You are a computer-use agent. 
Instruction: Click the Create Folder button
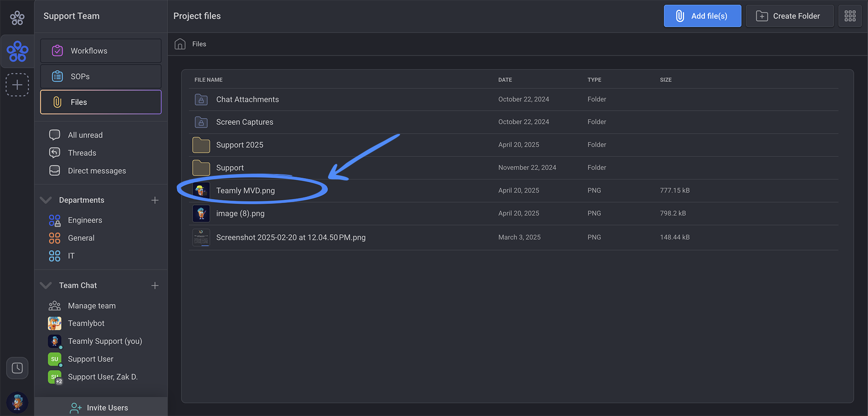click(790, 16)
